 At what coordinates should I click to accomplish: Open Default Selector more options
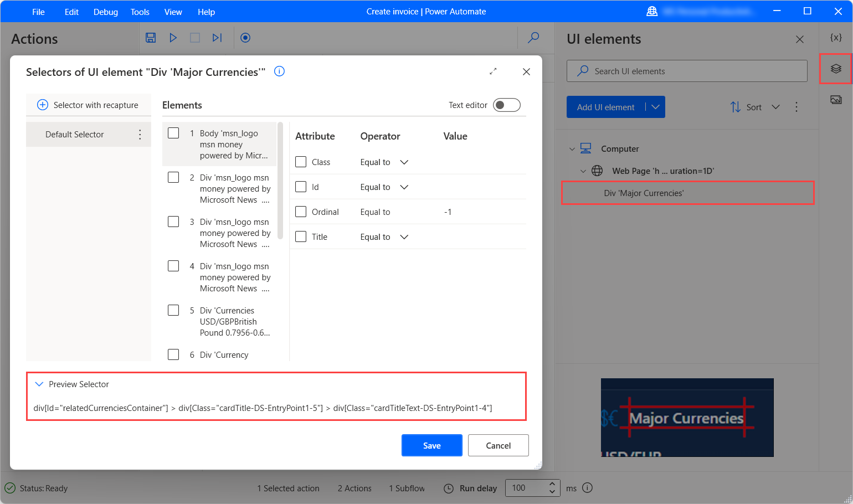point(140,135)
